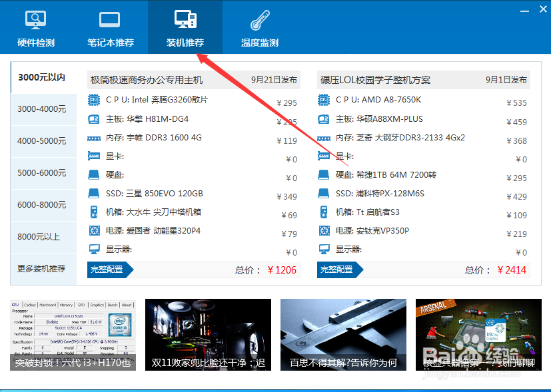Minimize the window
Viewport: 551px width, 392px height.
(524, 11)
